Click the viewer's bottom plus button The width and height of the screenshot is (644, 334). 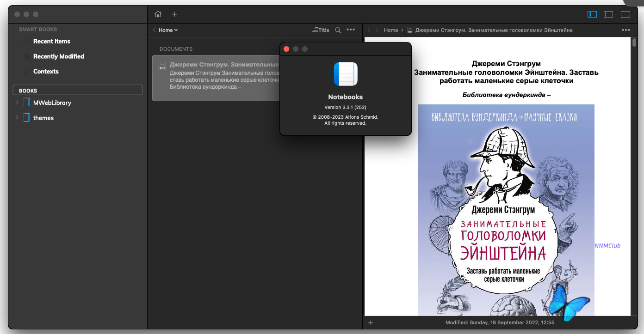(x=371, y=322)
